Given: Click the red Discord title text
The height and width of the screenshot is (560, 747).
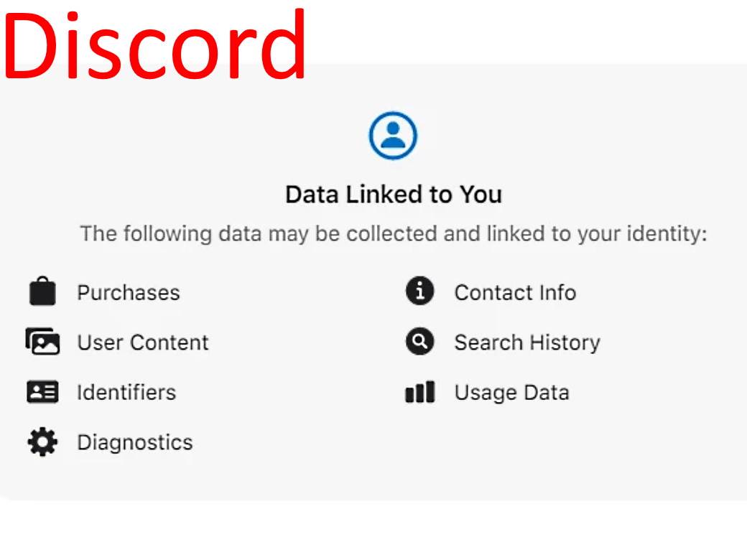Looking at the screenshot, I should click(x=155, y=45).
